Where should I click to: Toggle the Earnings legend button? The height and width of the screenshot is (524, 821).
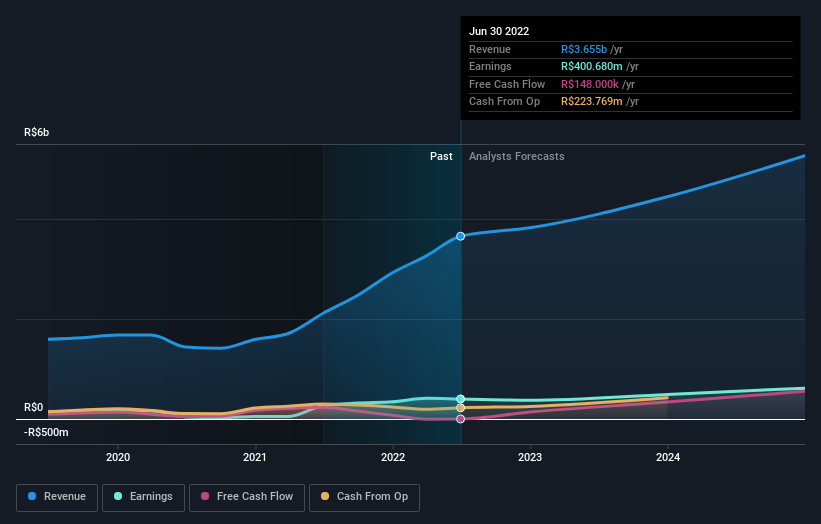pos(143,497)
